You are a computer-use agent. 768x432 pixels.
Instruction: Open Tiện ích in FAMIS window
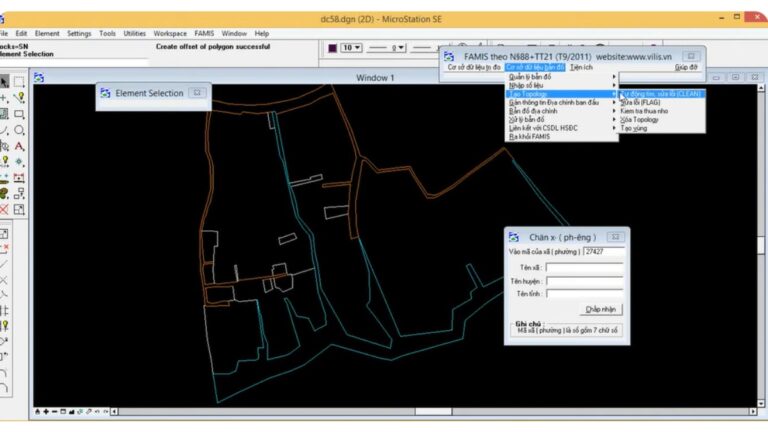[582, 67]
